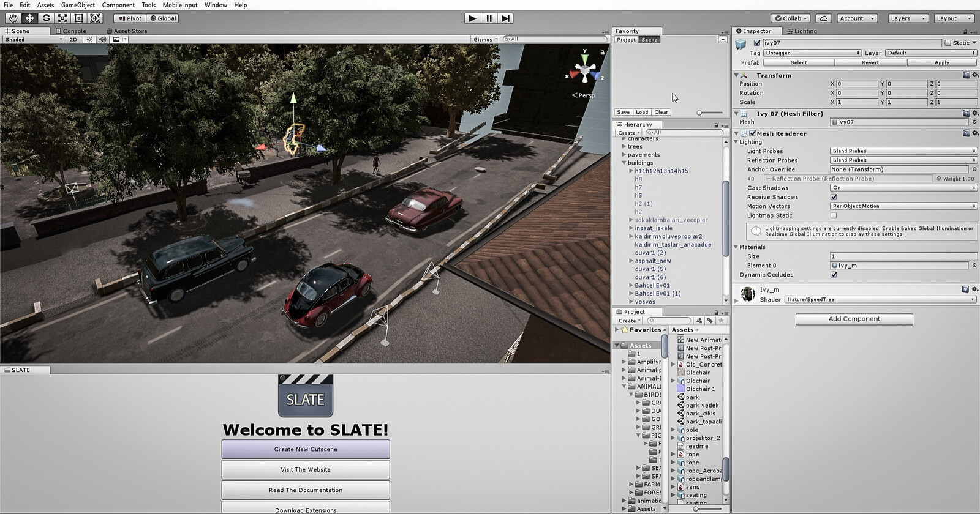Toggle Global/Local handle rotation
The height and width of the screenshot is (514, 980).
coord(163,18)
